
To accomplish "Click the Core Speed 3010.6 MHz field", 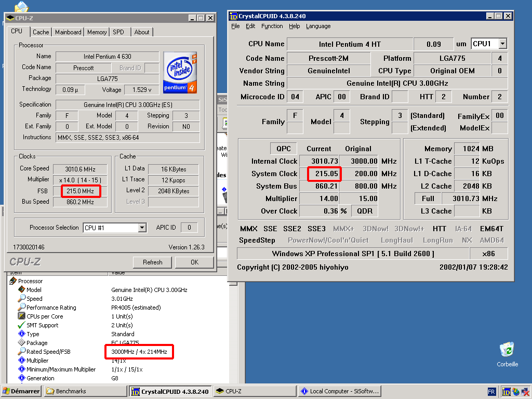I will click(x=81, y=169).
